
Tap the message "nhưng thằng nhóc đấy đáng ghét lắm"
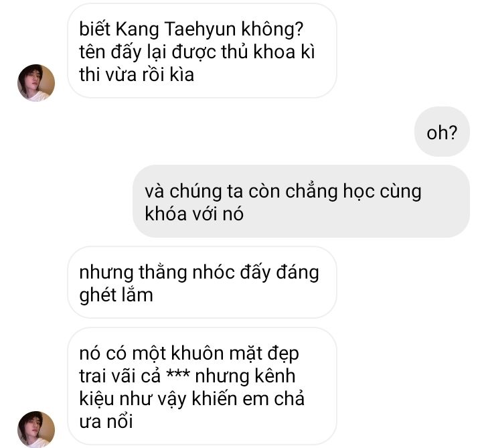click(x=202, y=283)
